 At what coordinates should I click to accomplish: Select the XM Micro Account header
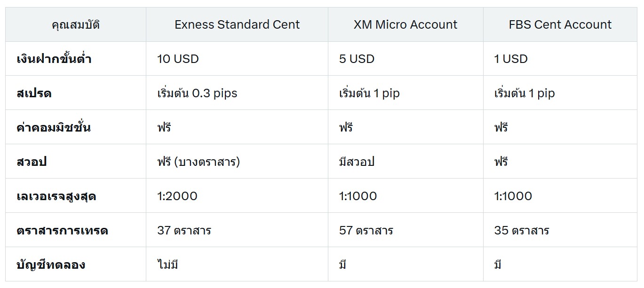(405, 24)
